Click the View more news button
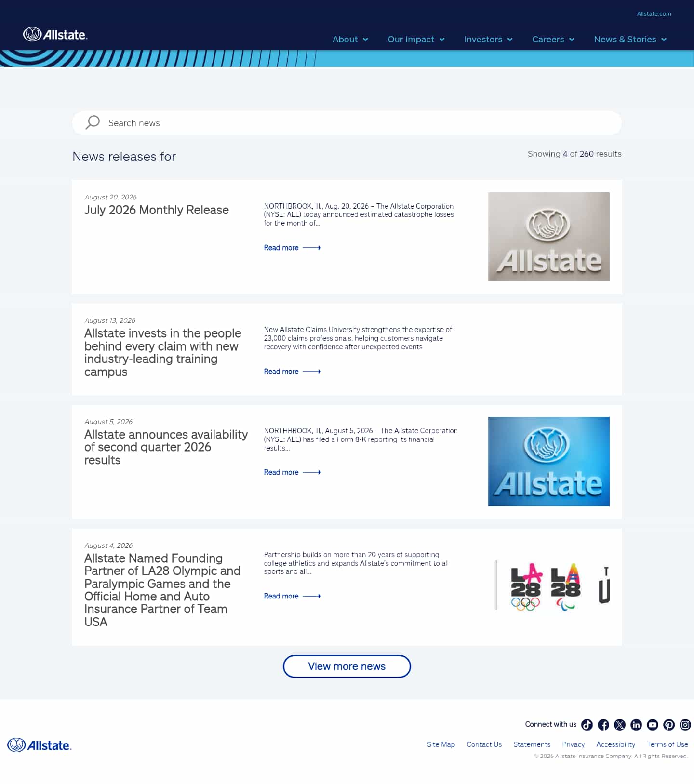694x784 pixels. (x=347, y=666)
